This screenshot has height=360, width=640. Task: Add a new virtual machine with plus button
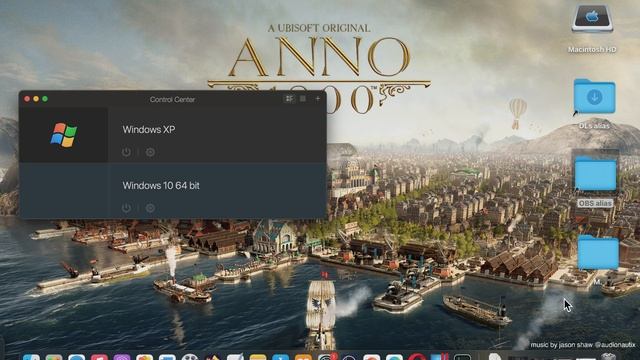(318, 99)
